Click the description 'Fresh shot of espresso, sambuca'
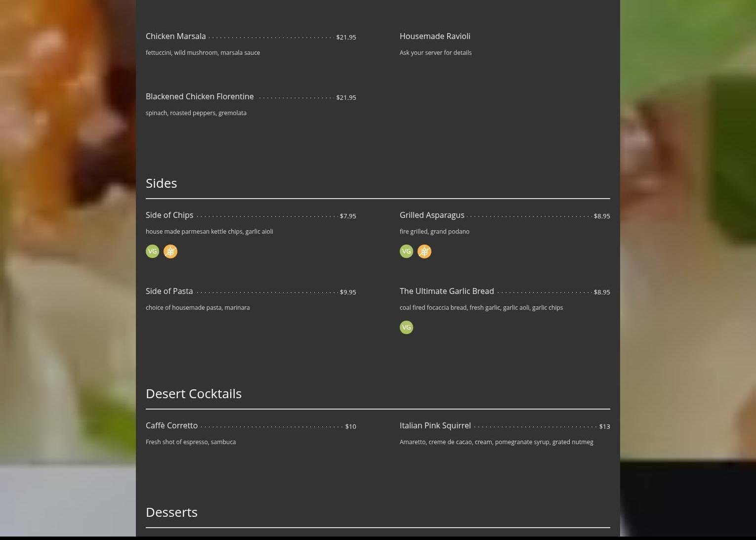This screenshot has height=540, width=756. point(191,442)
